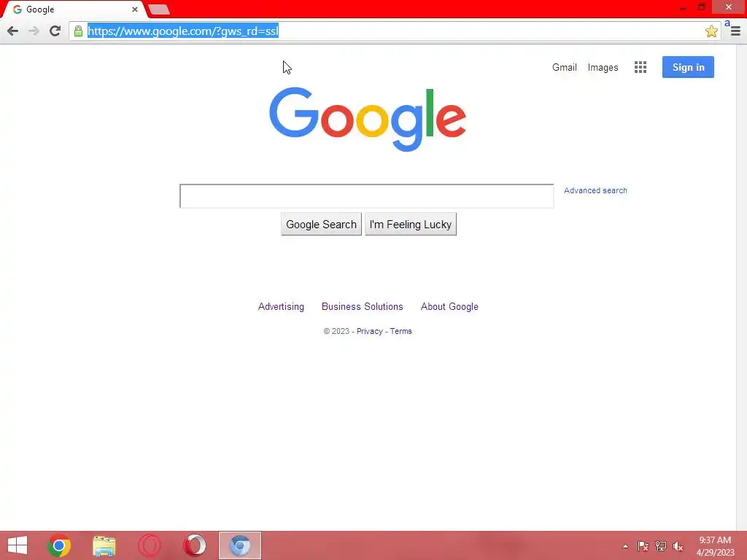
Task: Open the Opera outline icon on the taskbar
Action: (149, 545)
